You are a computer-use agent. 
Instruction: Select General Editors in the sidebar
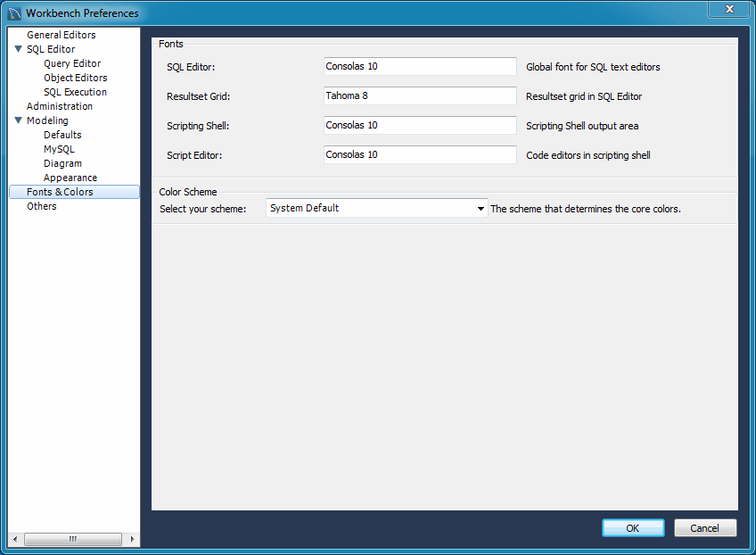(x=62, y=35)
